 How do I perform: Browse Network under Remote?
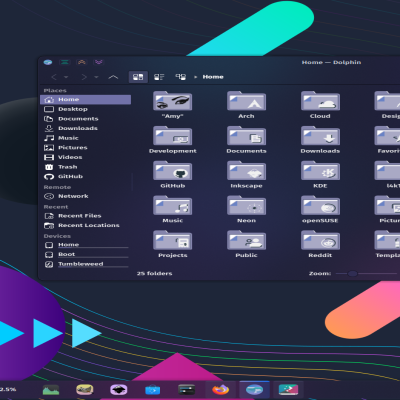click(86, 196)
